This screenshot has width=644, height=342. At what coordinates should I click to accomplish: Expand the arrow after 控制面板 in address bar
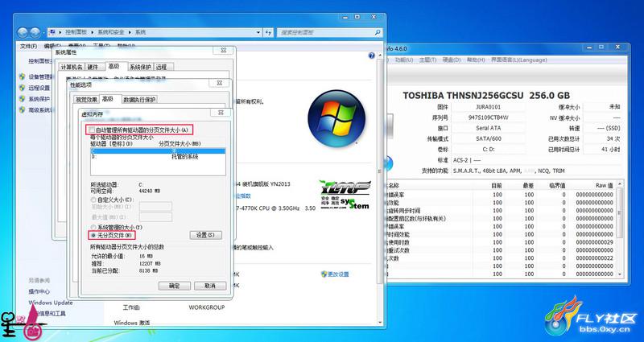93,32
